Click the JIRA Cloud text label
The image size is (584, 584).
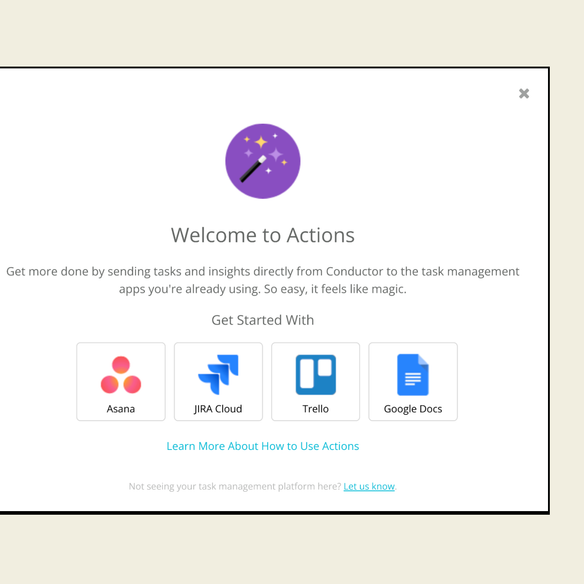tap(218, 409)
